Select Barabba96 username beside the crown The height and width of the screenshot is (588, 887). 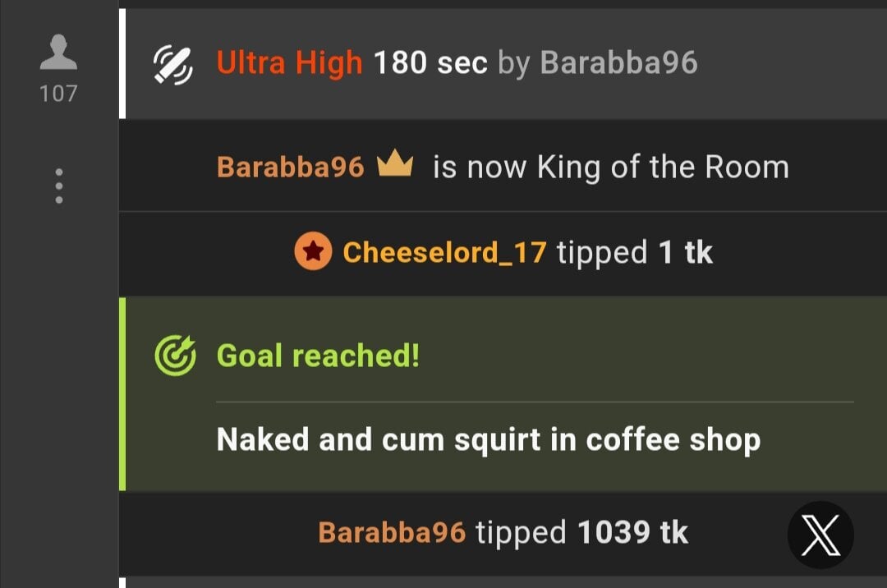point(290,167)
